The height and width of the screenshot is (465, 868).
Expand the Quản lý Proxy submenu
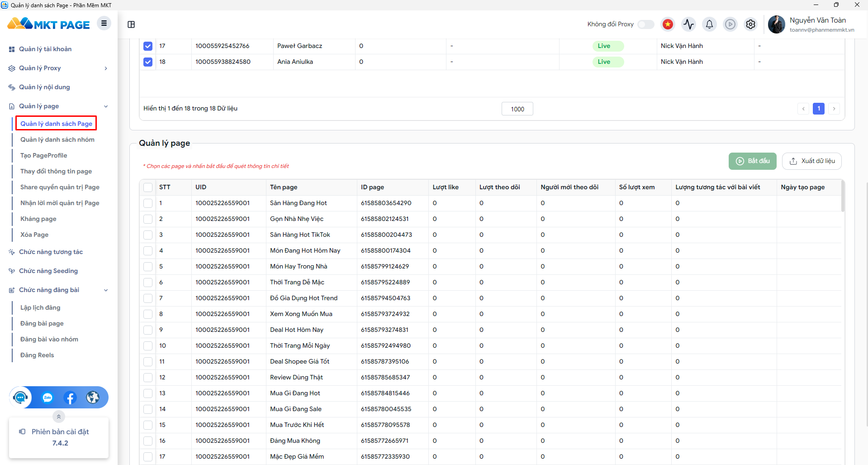coord(106,68)
